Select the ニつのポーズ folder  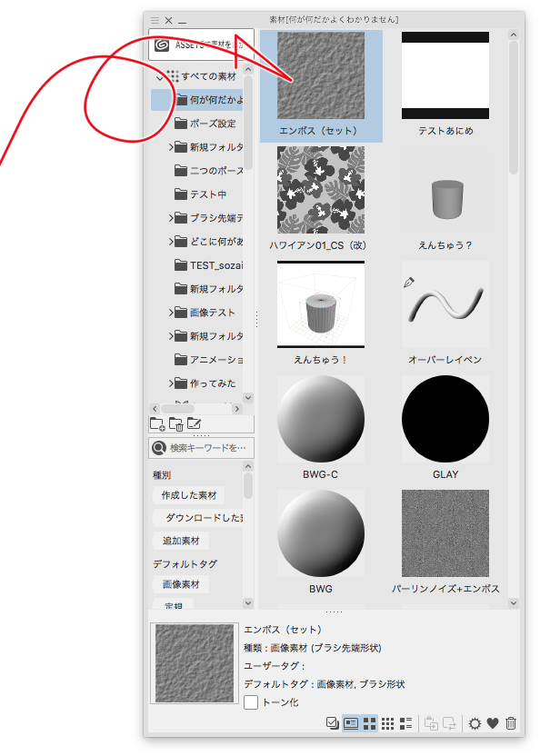click(x=208, y=171)
